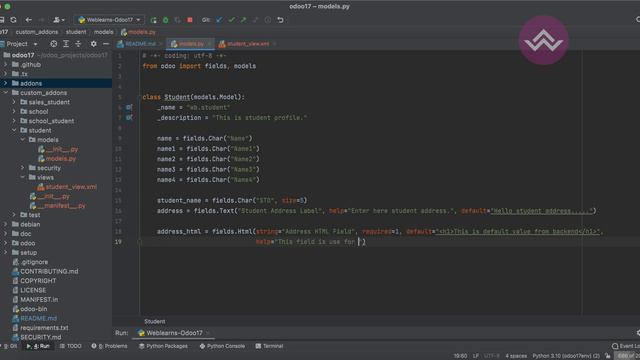Click the Select Opened File target icon

(x=53, y=44)
